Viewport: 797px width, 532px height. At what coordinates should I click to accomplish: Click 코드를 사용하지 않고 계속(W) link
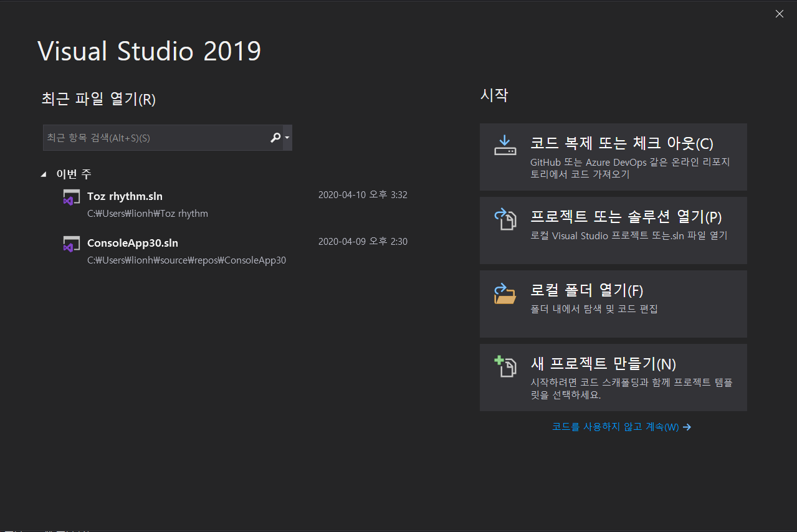615,427
